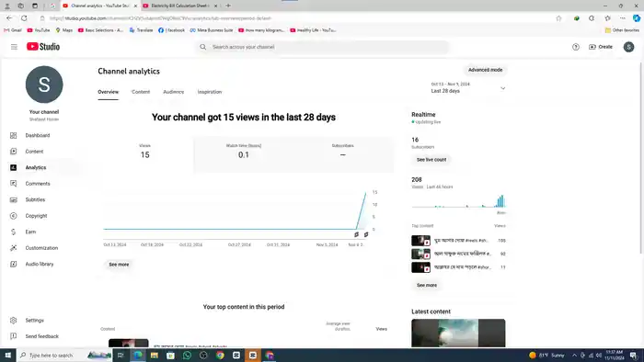Switch to the Content analytics tab

click(x=141, y=92)
